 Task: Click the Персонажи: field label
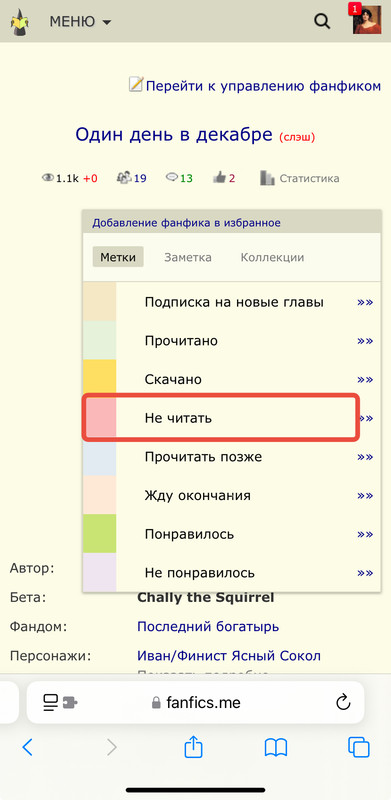click(50, 656)
